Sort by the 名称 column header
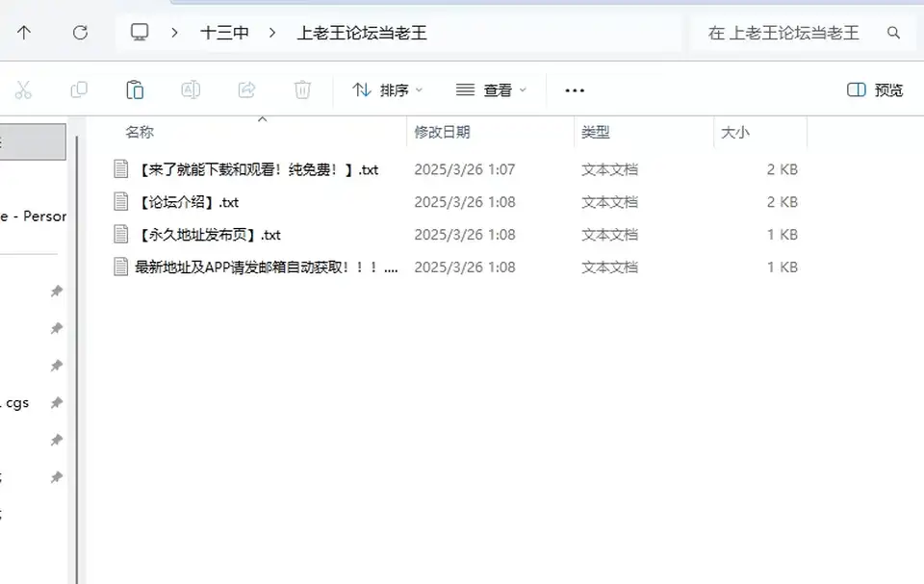The image size is (924, 584). [140, 132]
